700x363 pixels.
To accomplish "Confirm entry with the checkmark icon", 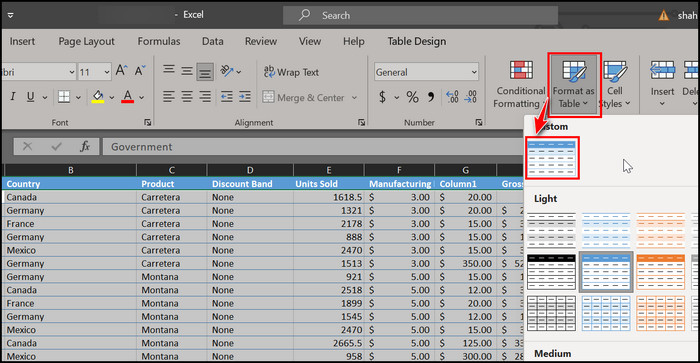I will pos(56,146).
